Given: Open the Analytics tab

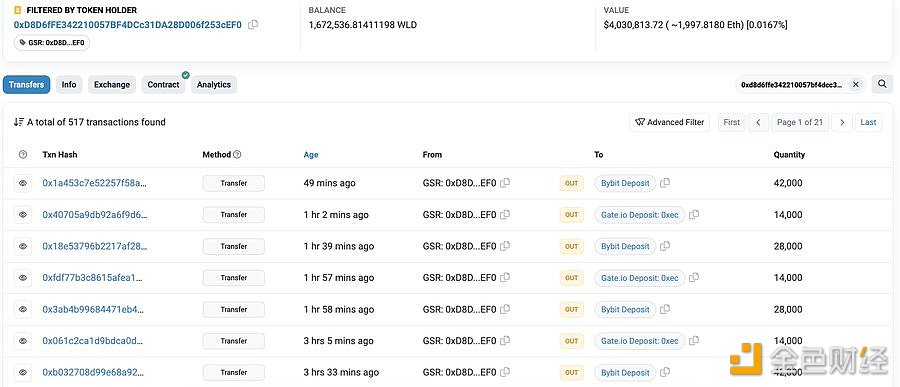Looking at the screenshot, I should [214, 84].
